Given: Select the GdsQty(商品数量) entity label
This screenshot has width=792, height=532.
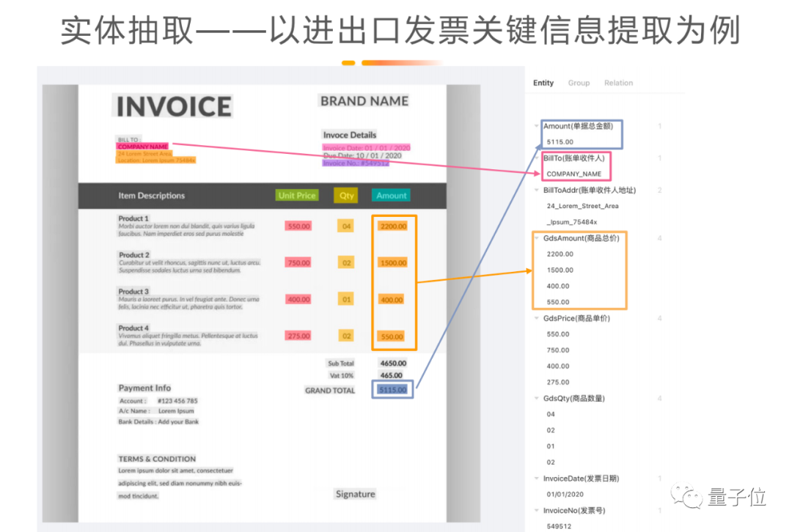Looking at the screenshot, I should point(573,398).
